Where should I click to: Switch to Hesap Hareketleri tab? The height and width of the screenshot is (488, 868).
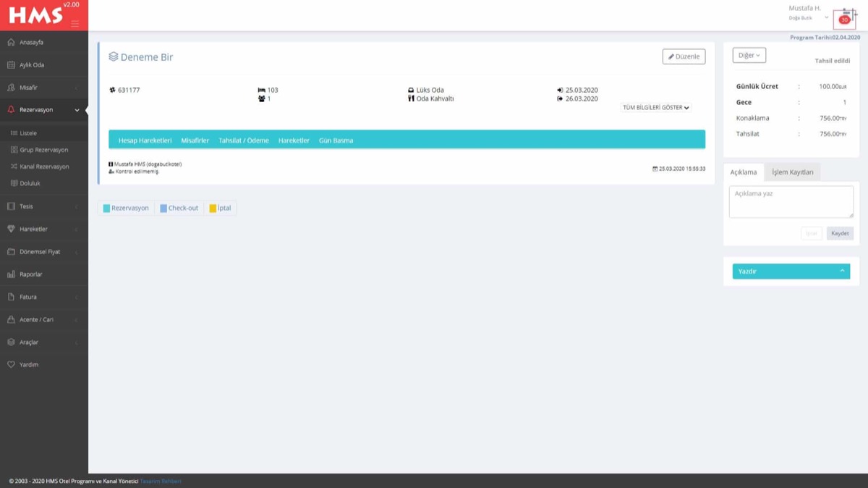(x=145, y=140)
